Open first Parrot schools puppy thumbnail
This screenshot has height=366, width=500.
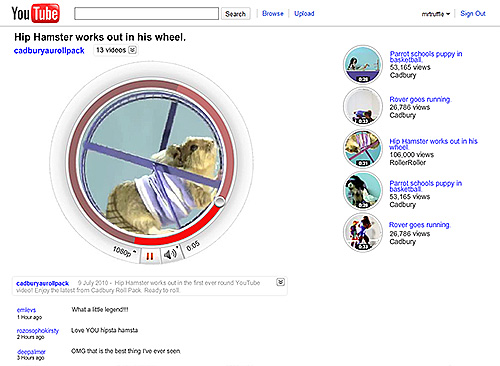pos(363,65)
